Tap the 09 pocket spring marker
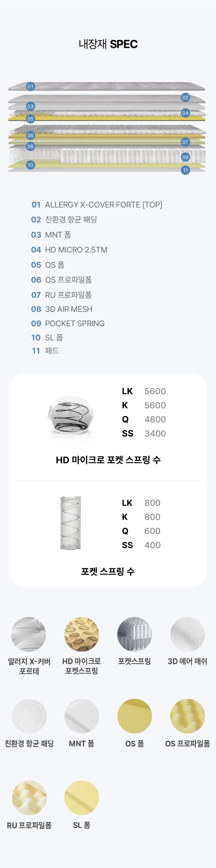Image resolution: width=216 pixels, height=868 pixels. point(185,157)
